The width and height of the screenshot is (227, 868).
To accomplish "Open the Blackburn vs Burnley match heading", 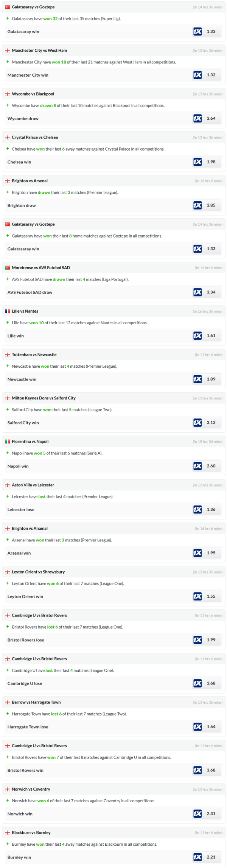I will 31,833.
